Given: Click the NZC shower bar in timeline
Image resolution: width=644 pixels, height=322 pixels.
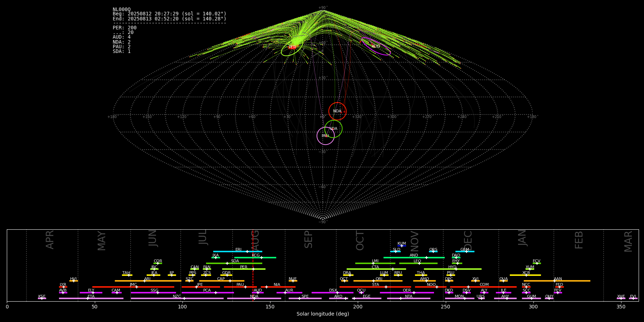Looking at the screenshot, I should pyautogui.click(x=177, y=298).
